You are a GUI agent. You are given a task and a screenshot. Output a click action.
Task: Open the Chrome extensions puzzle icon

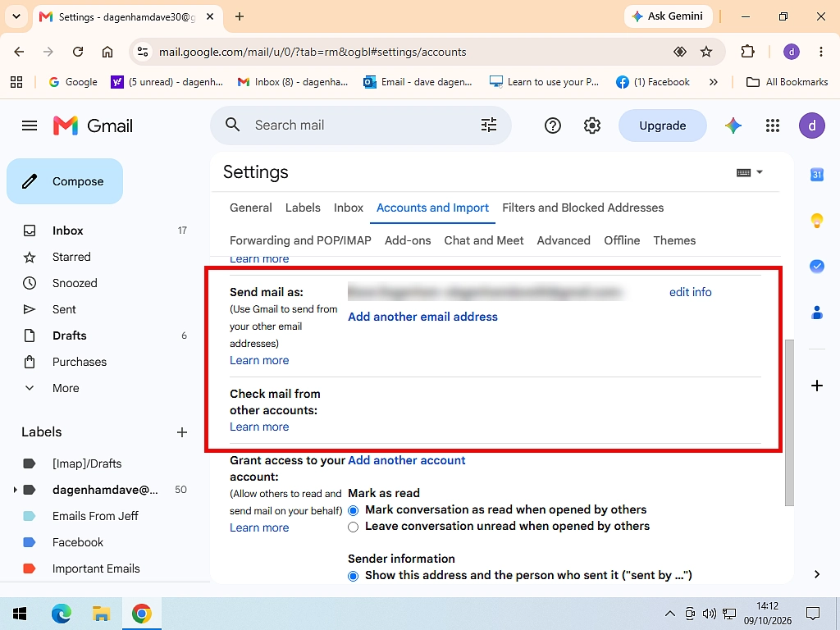[748, 52]
